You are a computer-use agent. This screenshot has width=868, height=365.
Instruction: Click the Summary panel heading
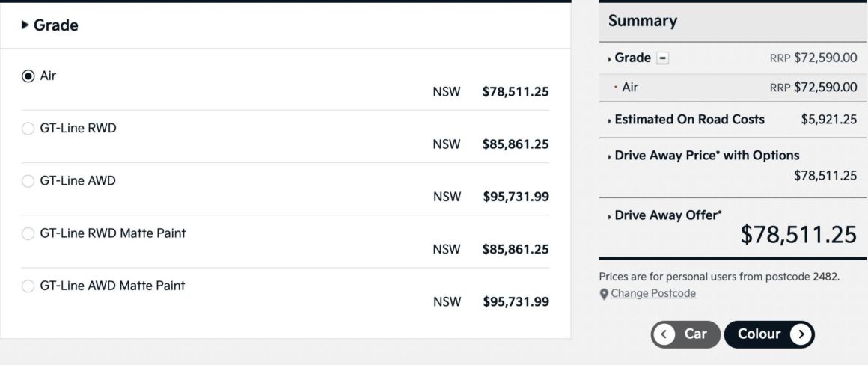point(643,21)
